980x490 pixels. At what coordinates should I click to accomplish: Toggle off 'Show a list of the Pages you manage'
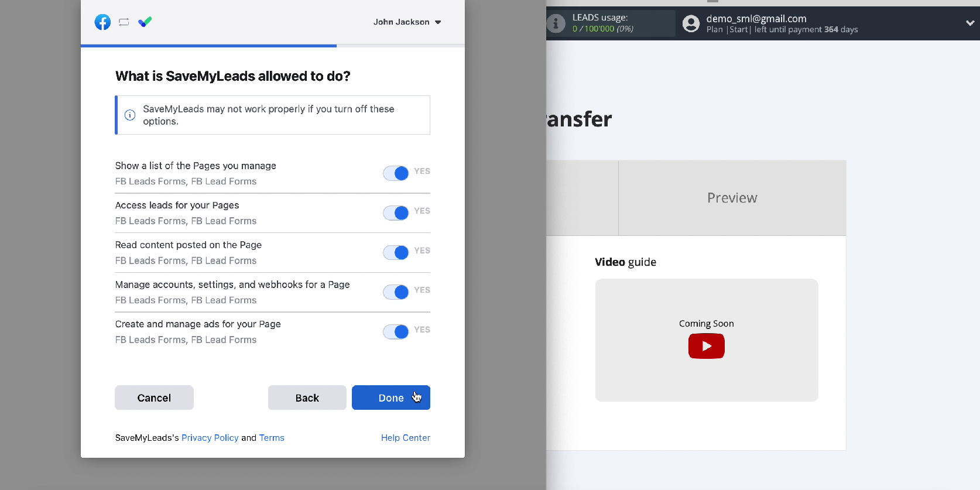[396, 173]
